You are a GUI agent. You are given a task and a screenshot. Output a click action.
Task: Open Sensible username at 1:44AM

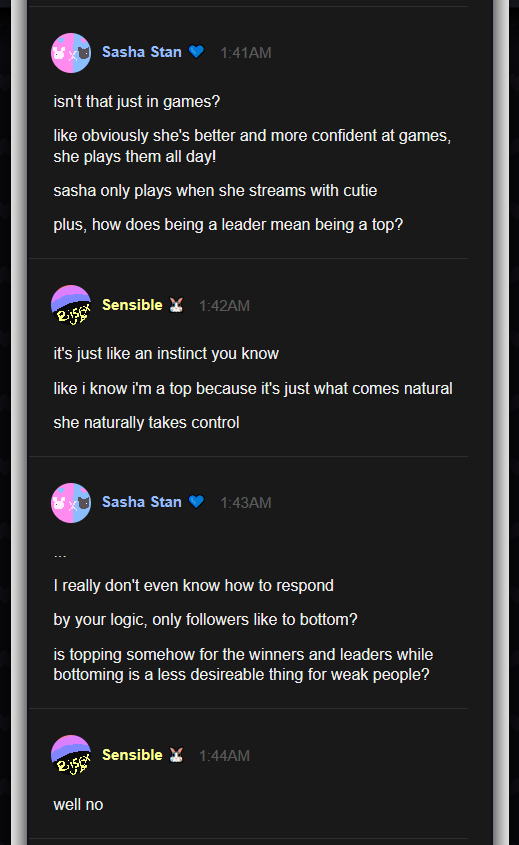132,755
